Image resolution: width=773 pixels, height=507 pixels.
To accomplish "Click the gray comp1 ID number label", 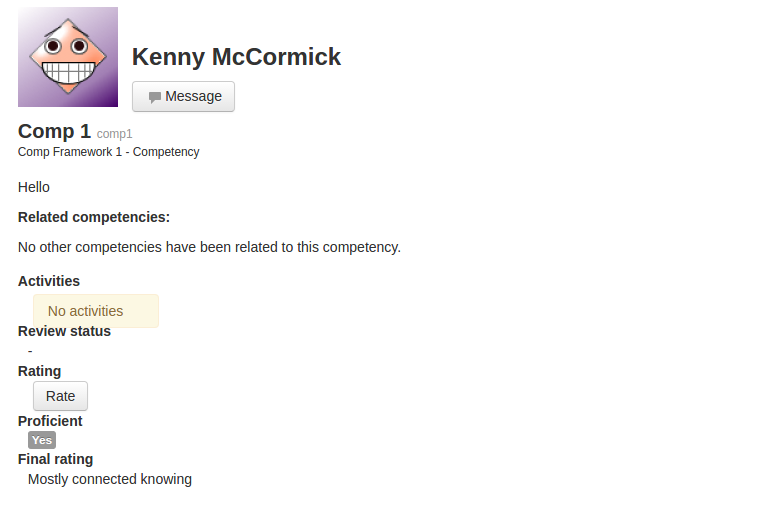I will pos(114,134).
